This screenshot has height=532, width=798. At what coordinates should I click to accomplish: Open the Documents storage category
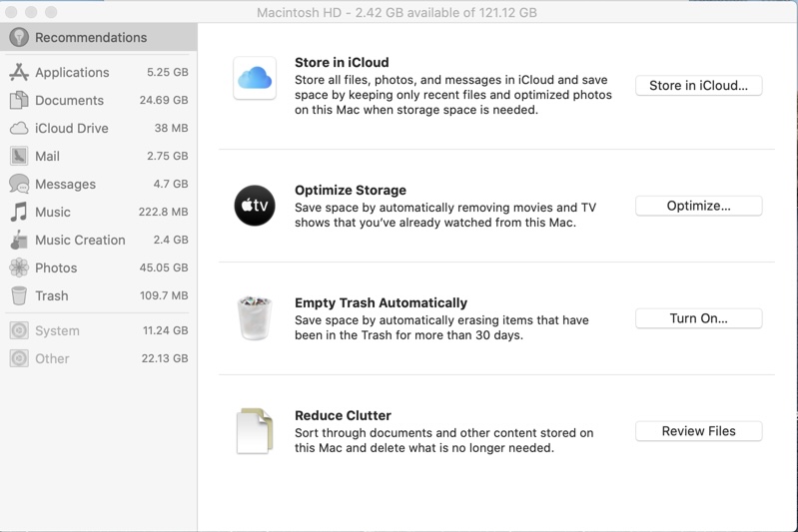pyautogui.click(x=69, y=101)
